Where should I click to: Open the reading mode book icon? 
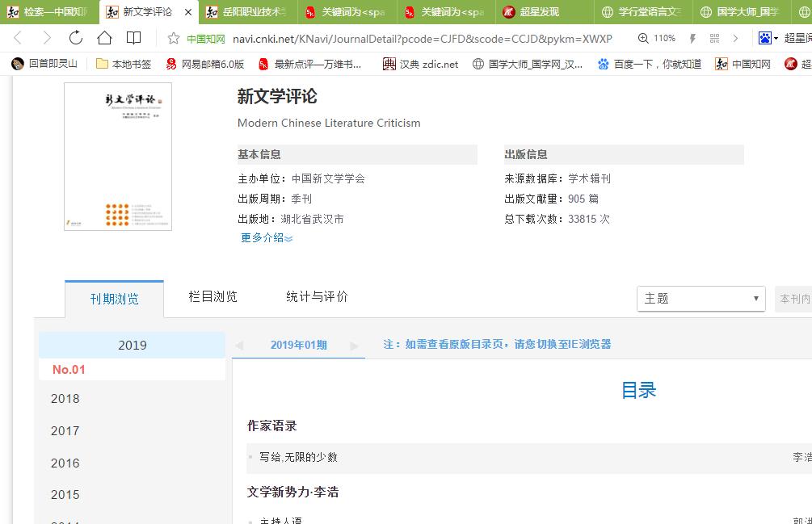click(x=133, y=38)
